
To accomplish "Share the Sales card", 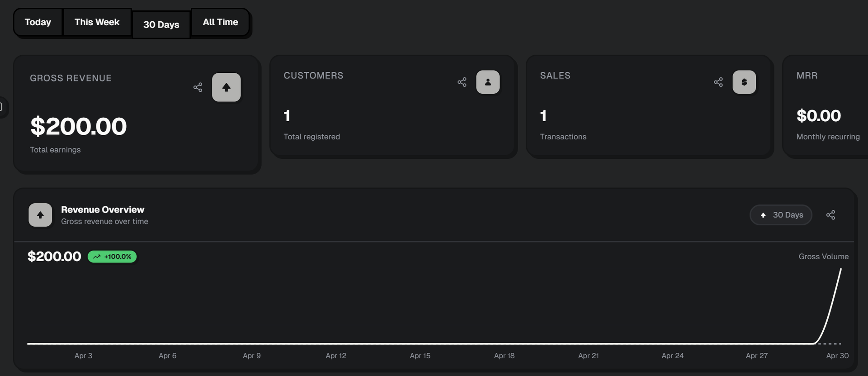I will (718, 82).
